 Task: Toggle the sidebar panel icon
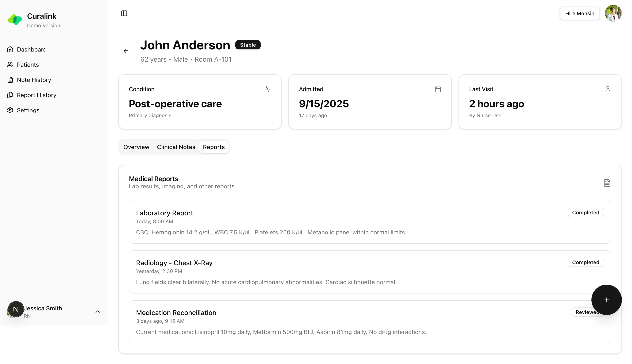[x=124, y=13]
